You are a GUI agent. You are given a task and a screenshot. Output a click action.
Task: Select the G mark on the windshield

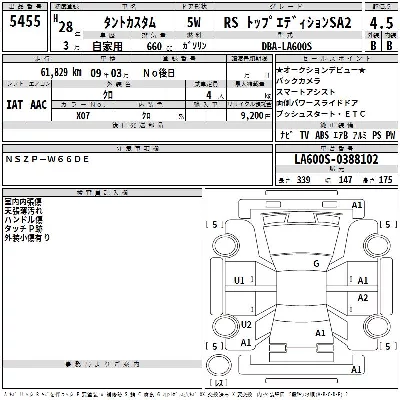coord(316,264)
